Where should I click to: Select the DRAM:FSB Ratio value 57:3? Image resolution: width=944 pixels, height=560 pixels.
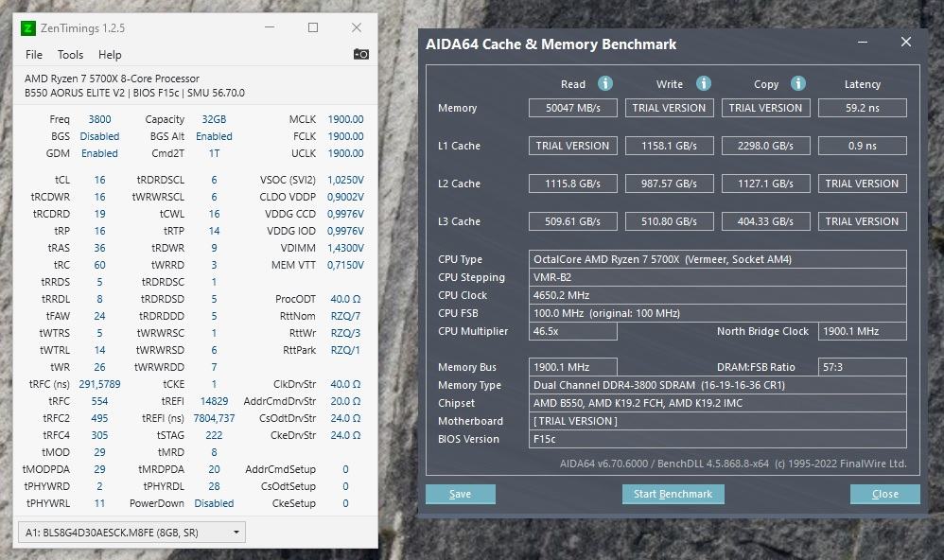pos(862,367)
